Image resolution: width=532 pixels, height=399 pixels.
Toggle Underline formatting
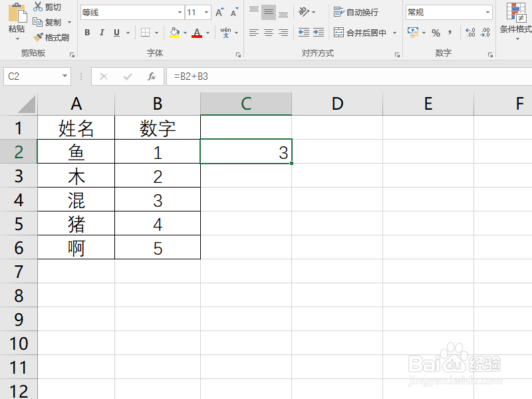117,33
